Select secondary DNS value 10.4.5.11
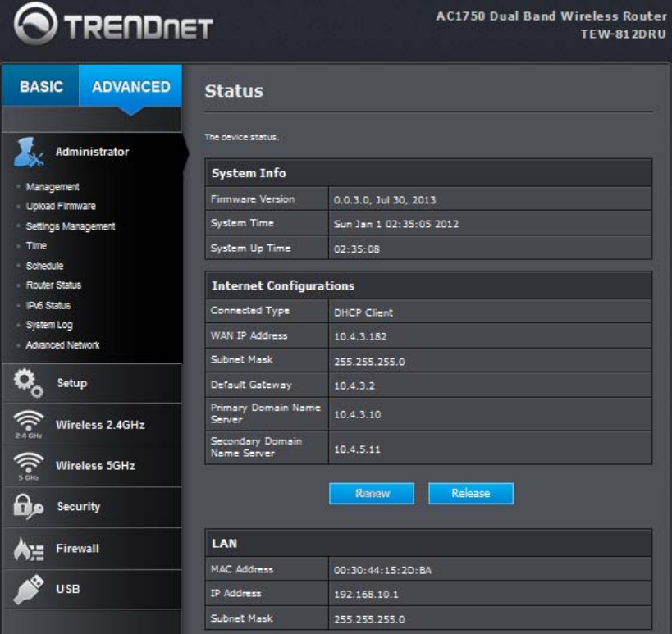Screen dimensions: 672x634 coord(357,449)
